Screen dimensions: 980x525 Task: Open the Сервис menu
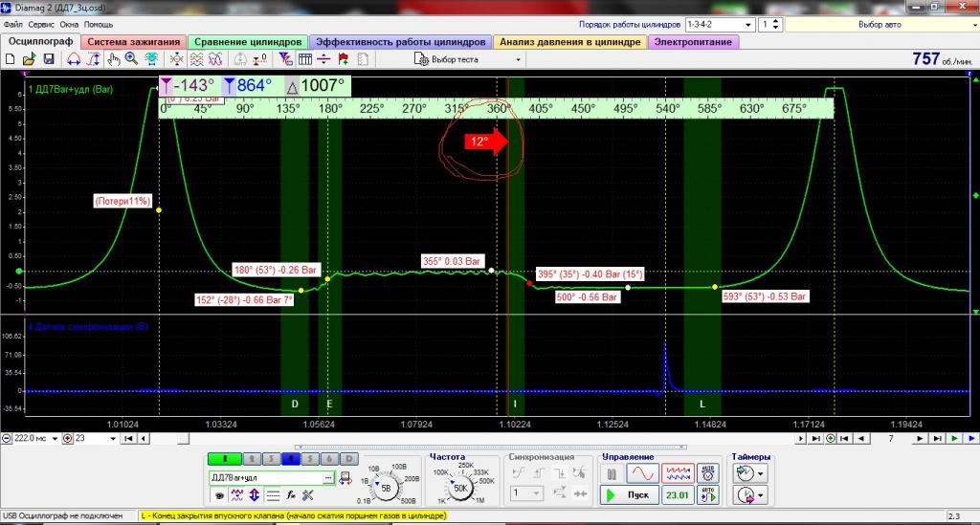[41, 24]
